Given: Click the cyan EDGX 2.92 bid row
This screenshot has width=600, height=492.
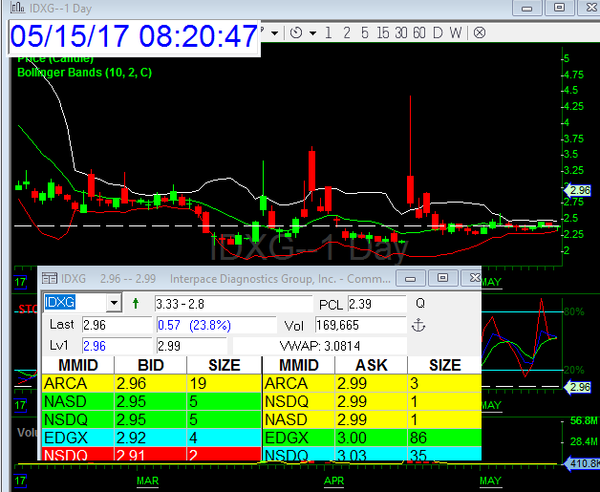Looking at the screenshot, I should pyautogui.click(x=150, y=436).
